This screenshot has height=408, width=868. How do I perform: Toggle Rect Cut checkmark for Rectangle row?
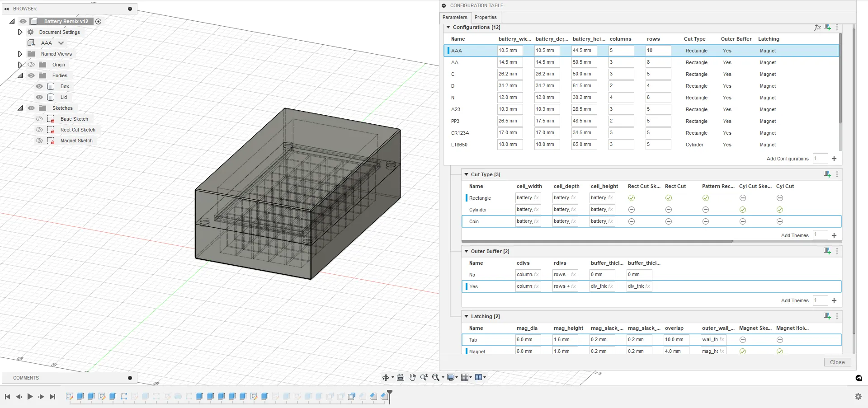pos(668,198)
